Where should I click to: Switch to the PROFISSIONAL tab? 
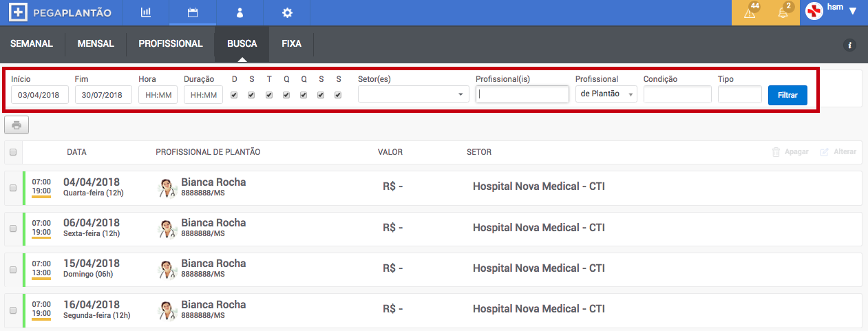[x=171, y=43]
